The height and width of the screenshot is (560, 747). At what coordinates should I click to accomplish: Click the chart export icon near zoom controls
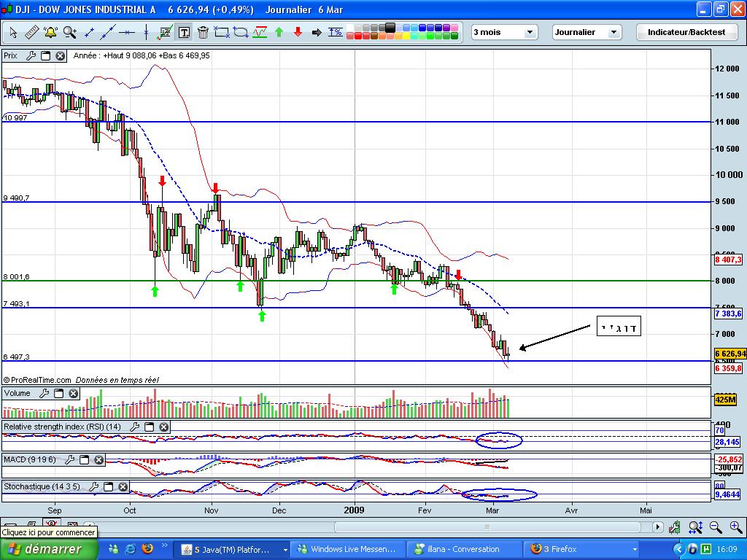tap(675, 526)
